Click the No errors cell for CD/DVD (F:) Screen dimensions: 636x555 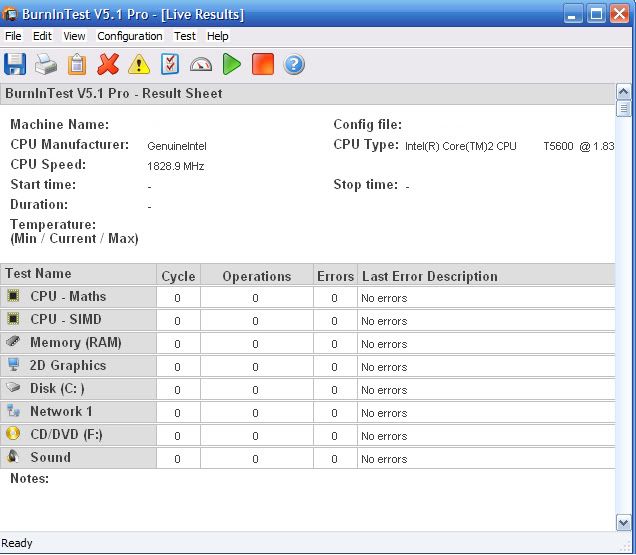(486, 436)
